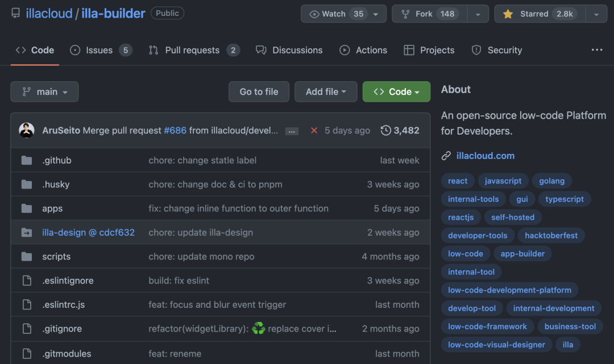Click the red failed status X icon
The height and width of the screenshot is (364, 614).
pyautogui.click(x=314, y=130)
